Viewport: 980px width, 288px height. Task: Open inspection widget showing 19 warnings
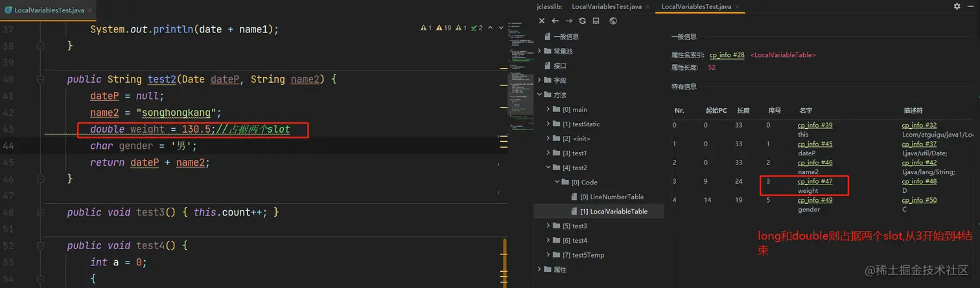pos(444,28)
